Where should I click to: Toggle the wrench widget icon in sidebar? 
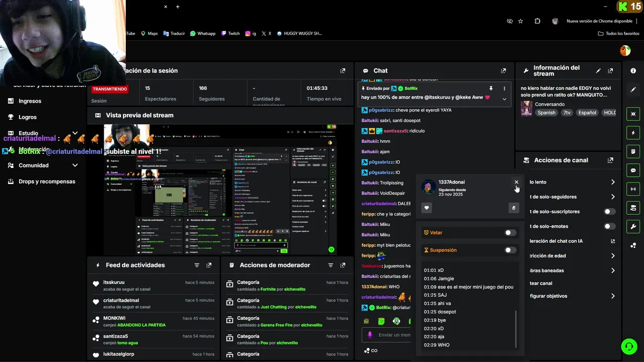633,226
